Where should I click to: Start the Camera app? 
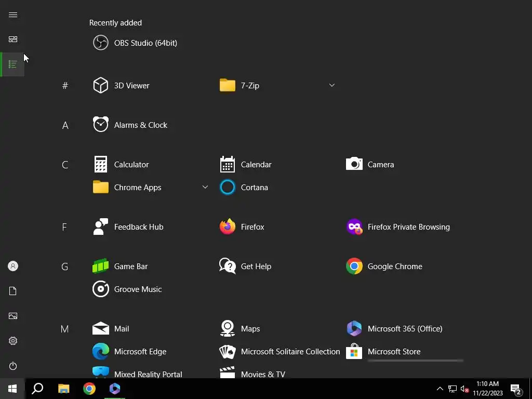click(370, 165)
